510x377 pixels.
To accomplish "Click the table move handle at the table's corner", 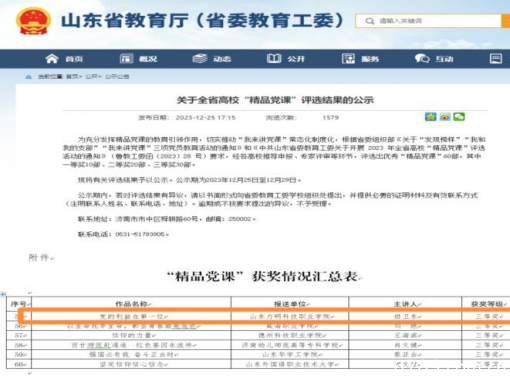I will (3, 294).
